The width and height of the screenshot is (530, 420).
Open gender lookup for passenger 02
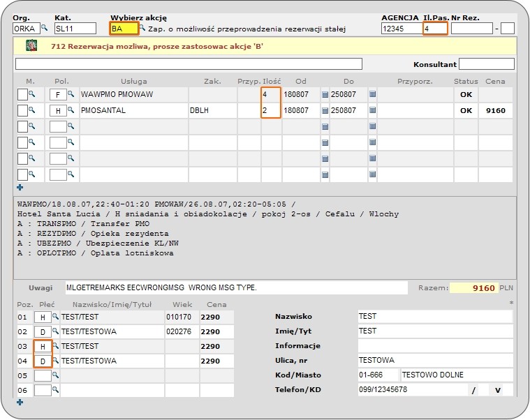(55, 331)
